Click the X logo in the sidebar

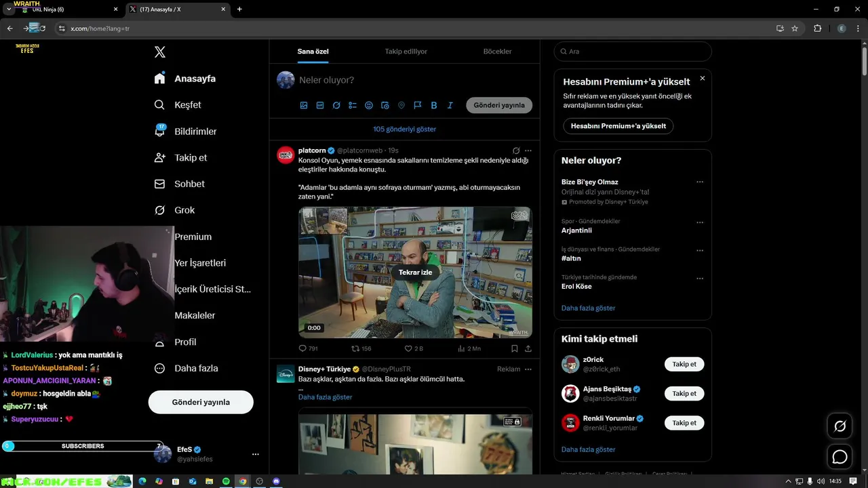[160, 52]
